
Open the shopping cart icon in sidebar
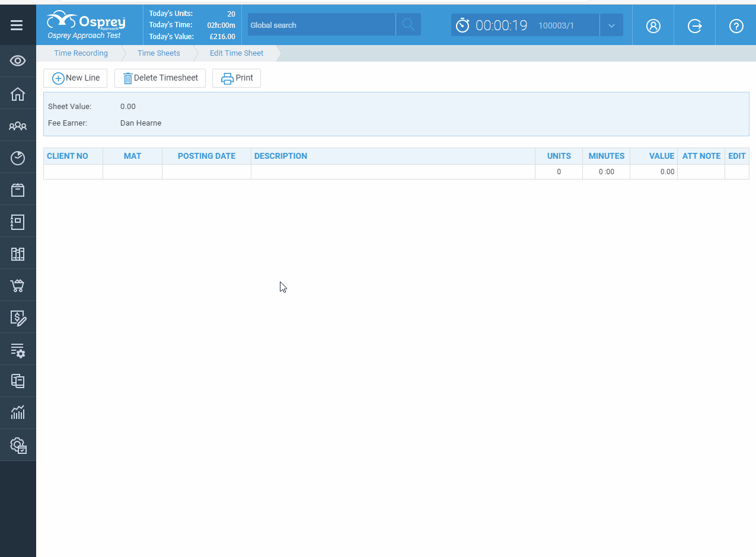18,286
